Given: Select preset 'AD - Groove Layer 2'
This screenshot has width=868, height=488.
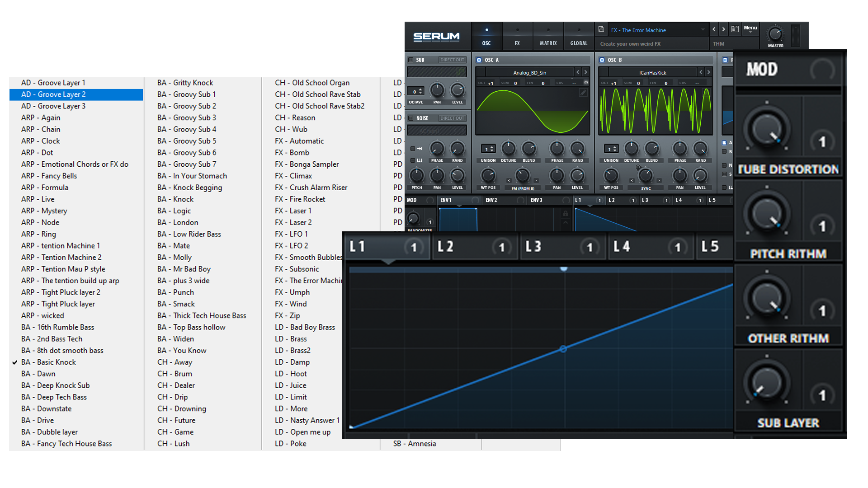Looking at the screenshot, I should (76, 94).
